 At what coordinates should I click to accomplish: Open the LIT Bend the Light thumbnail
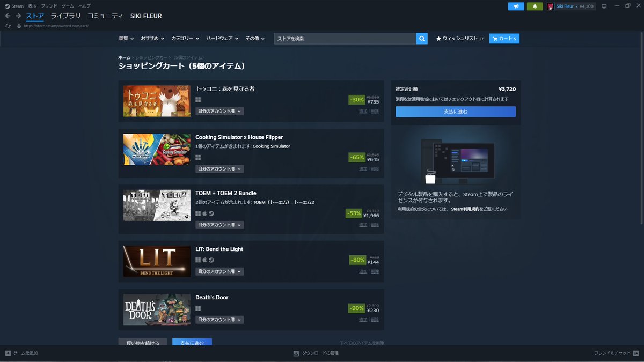pyautogui.click(x=157, y=261)
